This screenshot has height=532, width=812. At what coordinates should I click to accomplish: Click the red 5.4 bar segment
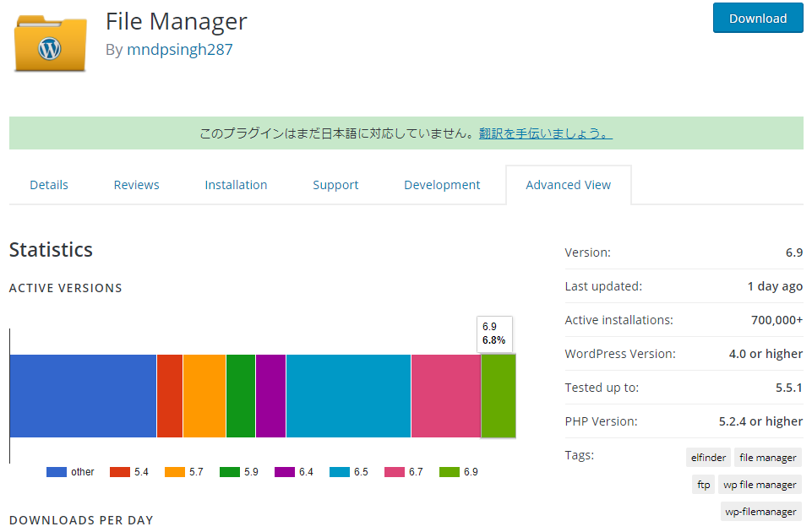[x=170, y=396]
